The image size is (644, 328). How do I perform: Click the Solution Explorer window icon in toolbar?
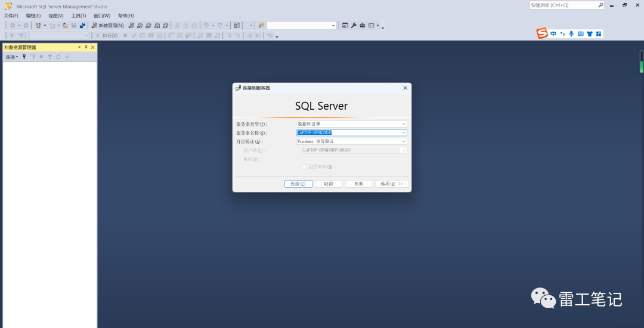(345, 26)
